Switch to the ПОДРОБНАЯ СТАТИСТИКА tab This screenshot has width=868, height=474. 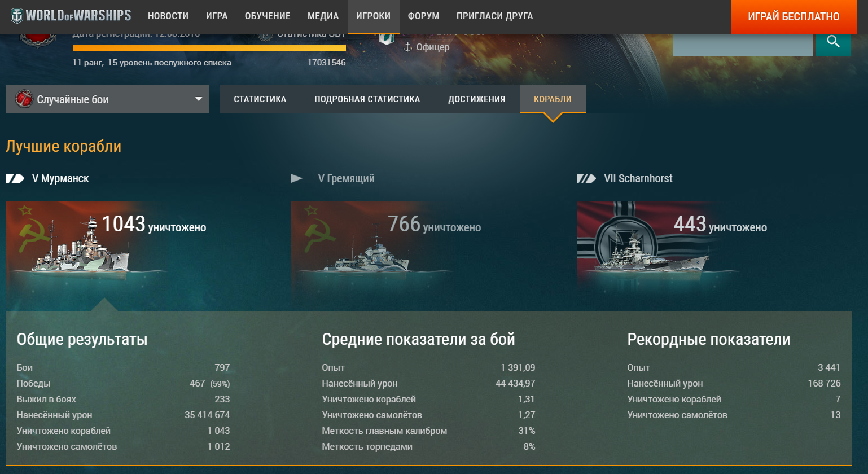367,99
